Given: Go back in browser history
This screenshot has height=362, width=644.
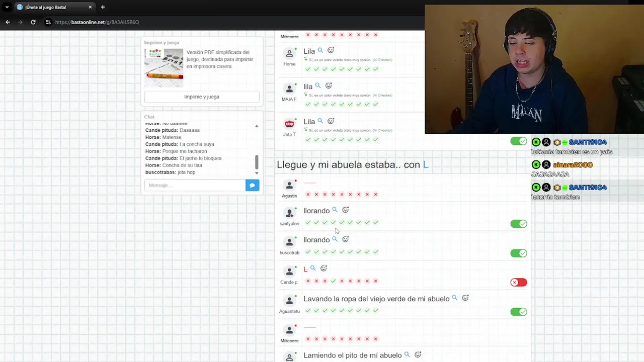Looking at the screenshot, I should click(8, 22).
